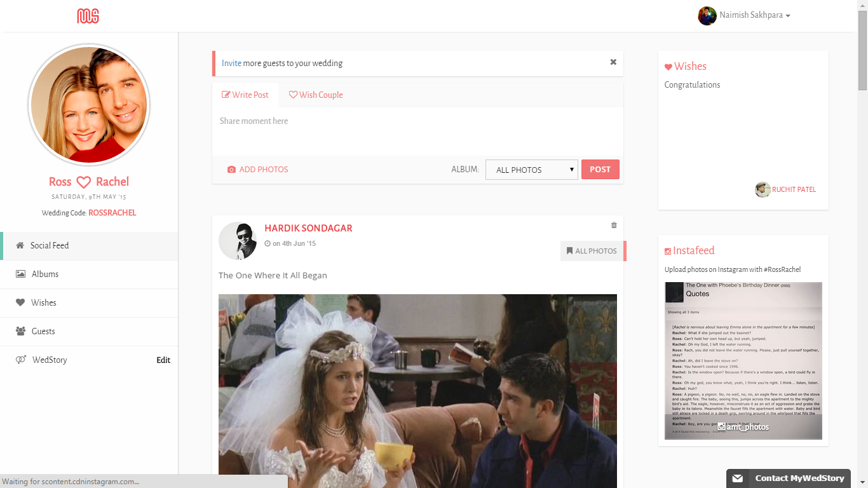Image resolution: width=868 pixels, height=488 pixels.
Task: Click the gender symbols icon beside WedStory
Action: pos(20,360)
